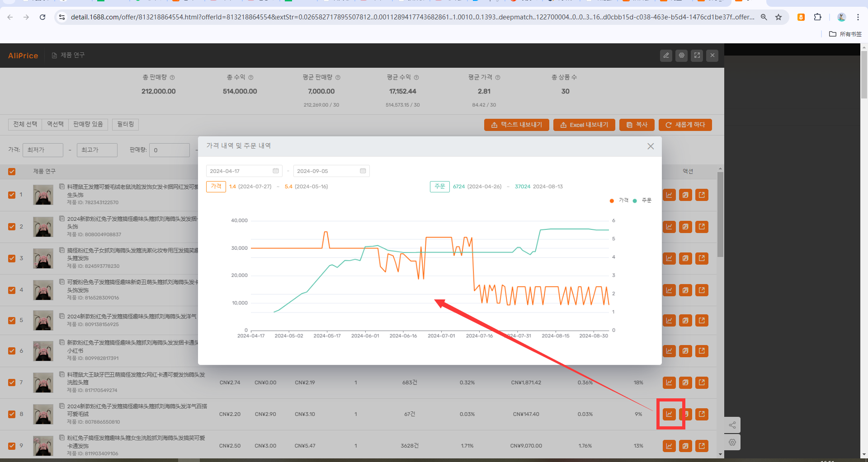Open calendar icon of end date 2024-09-05
The image size is (868, 462).
coord(363,171)
